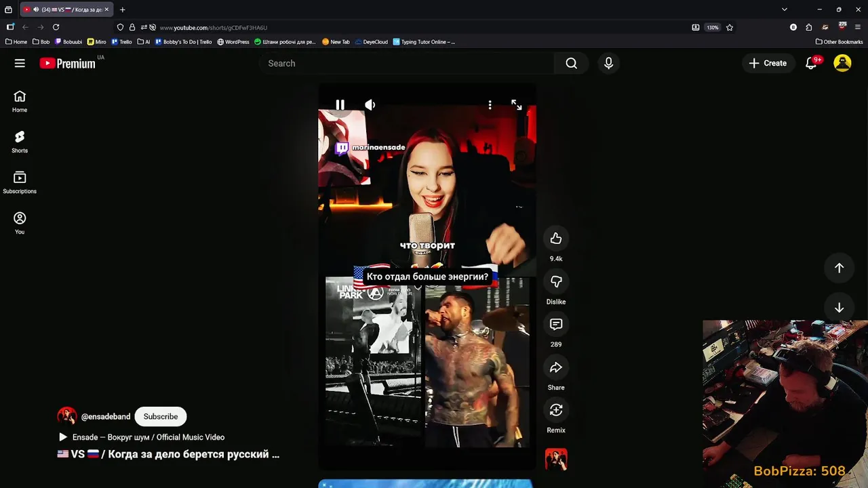Open the Firefox View button
The width and height of the screenshot is (868, 488).
click(8, 9)
